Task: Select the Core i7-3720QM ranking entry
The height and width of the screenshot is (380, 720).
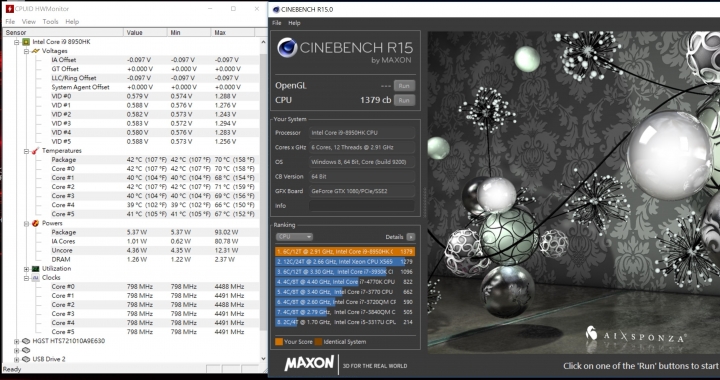Action: (x=345, y=302)
